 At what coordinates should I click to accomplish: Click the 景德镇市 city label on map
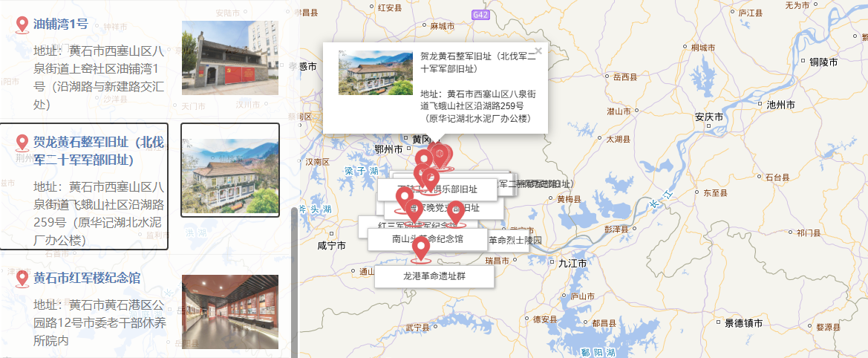(744, 323)
